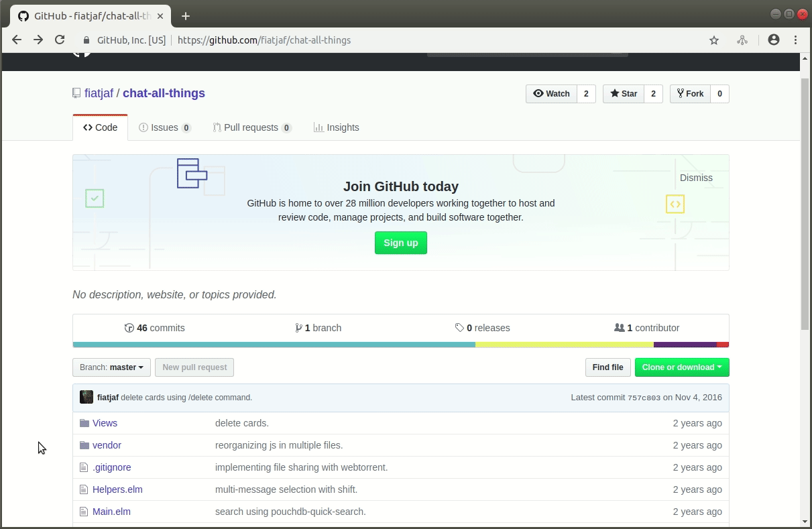This screenshot has width=812, height=529.
Task: Open the Clone or download dropdown
Action: click(x=682, y=367)
